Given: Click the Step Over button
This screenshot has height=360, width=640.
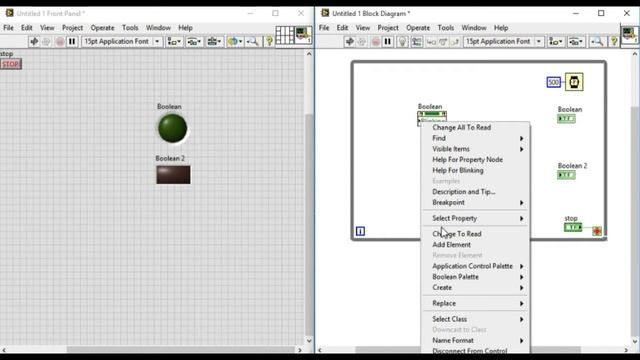Looking at the screenshot, I should (x=443, y=42).
